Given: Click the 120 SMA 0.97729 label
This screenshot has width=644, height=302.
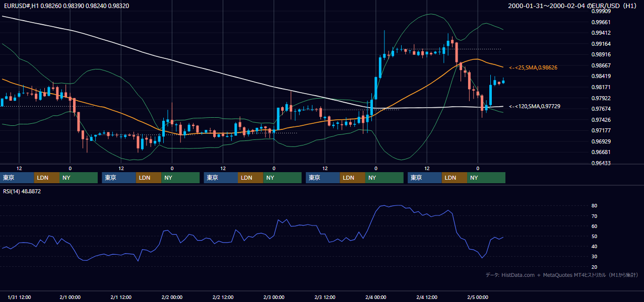Looking at the screenshot, I should 534,106.
